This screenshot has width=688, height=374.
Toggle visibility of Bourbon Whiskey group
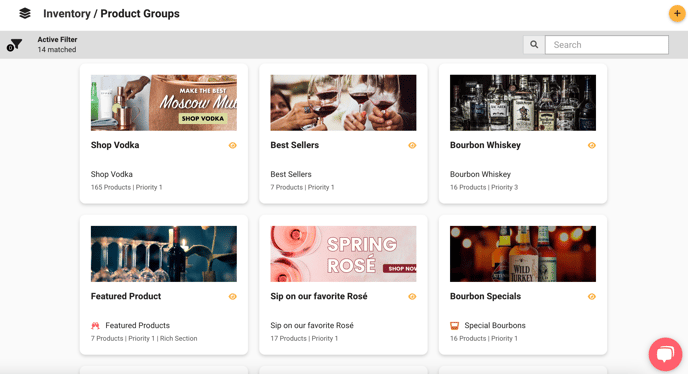pos(591,145)
